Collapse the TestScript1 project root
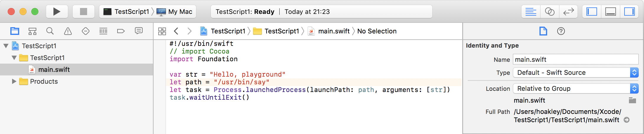 pyautogui.click(x=6, y=46)
